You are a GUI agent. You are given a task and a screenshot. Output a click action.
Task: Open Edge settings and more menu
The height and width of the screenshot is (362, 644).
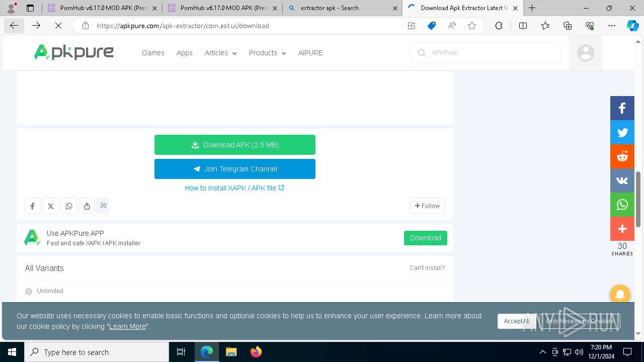pos(612,26)
